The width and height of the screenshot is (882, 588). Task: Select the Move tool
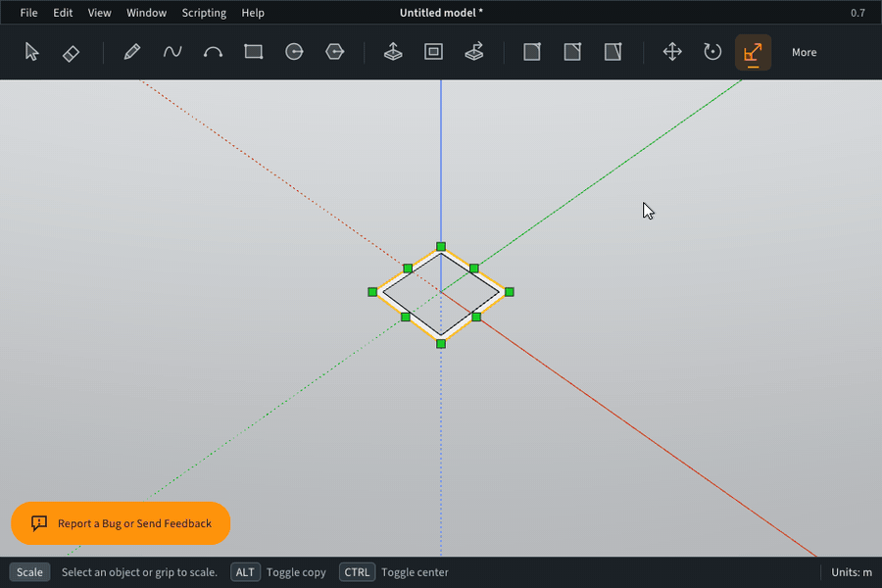672,52
